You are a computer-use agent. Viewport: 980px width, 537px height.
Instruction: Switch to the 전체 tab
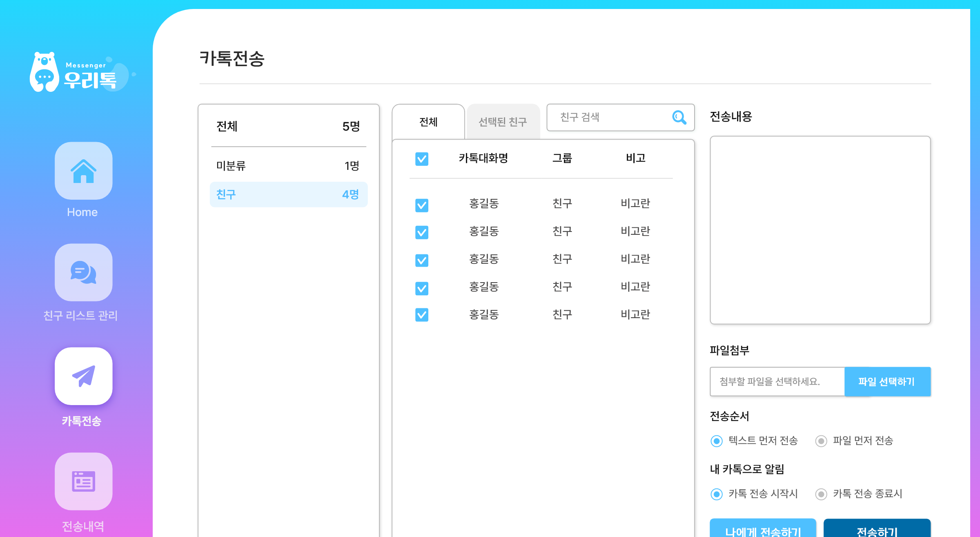point(428,121)
